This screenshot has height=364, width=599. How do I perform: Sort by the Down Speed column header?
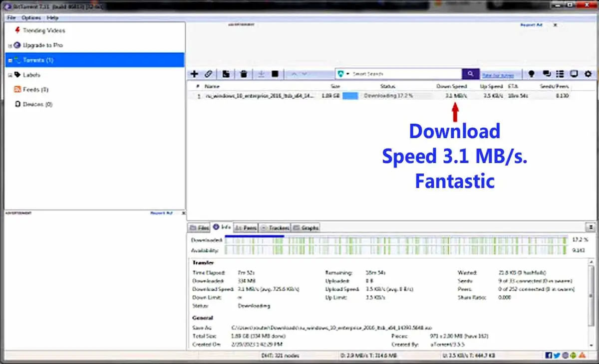pyautogui.click(x=451, y=86)
